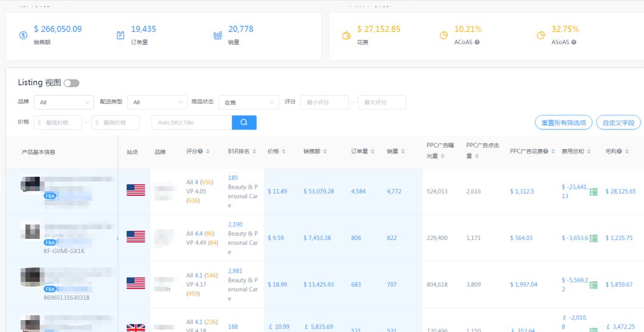Click the Asin, SKU, Title search field
Viewport: 644px width, 332px height.
point(191,122)
